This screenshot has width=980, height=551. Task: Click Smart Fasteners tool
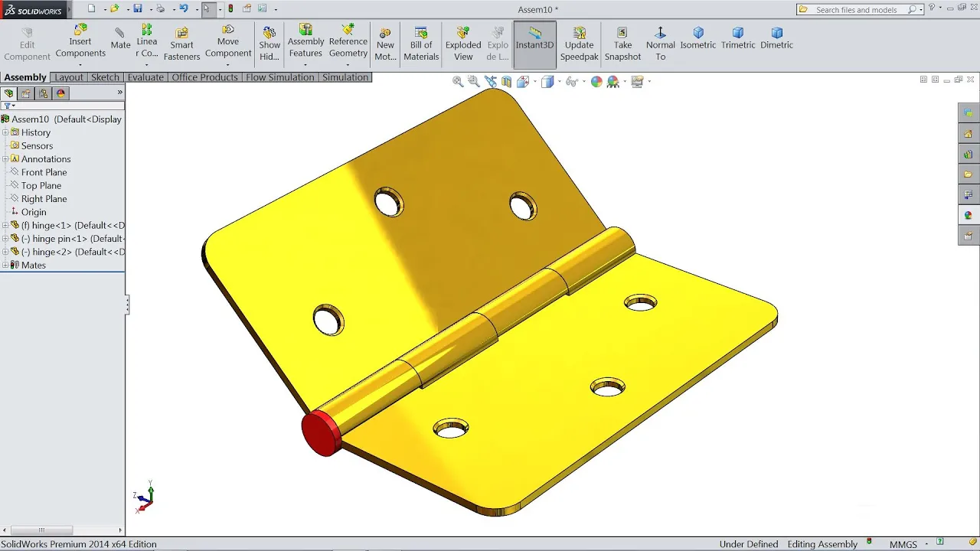click(181, 44)
